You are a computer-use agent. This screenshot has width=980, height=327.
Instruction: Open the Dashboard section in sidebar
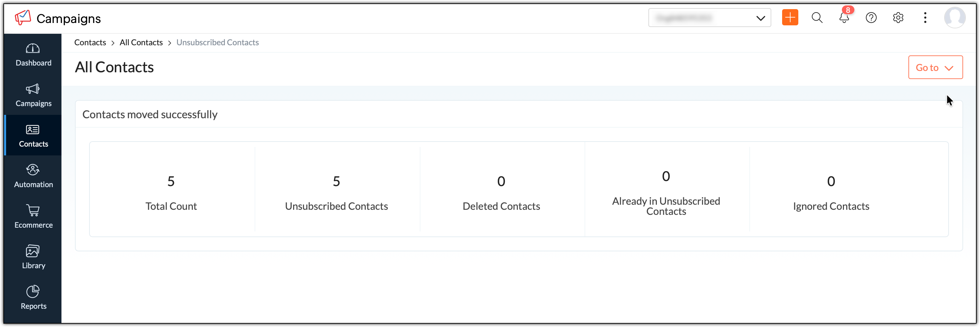click(33, 54)
